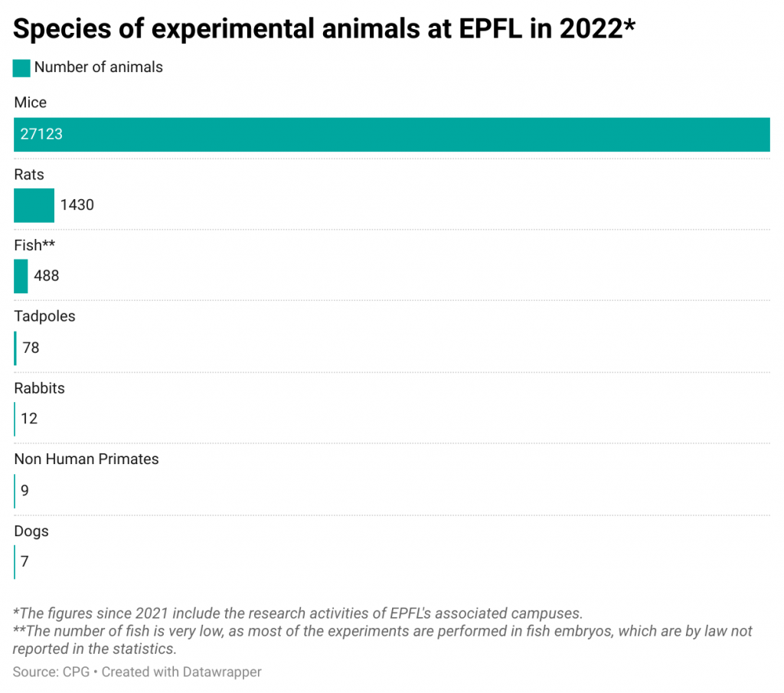This screenshot has width=784, height=693.
Task: Click the "Number of animals" legend label
Action: pyautogui.click(x=99, y=67)
